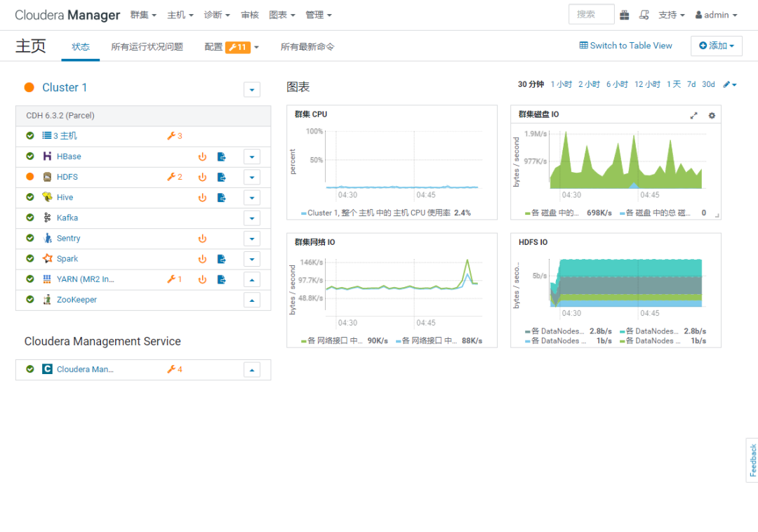Click the ZooKeeper service icon
The width and height of the screenshot is (758, 532).
[x=47, y=300]
